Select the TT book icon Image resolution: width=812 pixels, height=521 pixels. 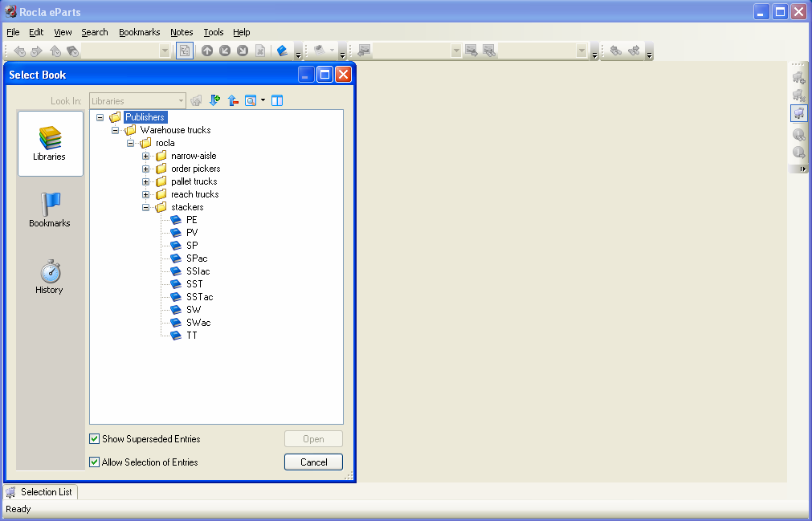pos(176,336)
